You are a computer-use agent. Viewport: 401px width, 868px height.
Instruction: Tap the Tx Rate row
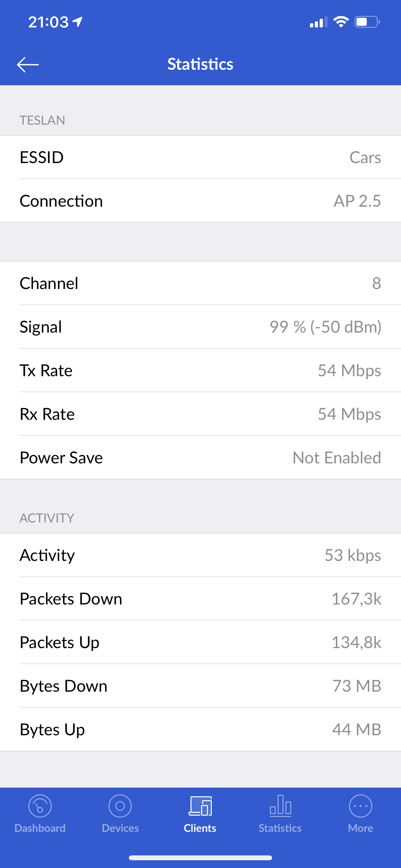200,370
